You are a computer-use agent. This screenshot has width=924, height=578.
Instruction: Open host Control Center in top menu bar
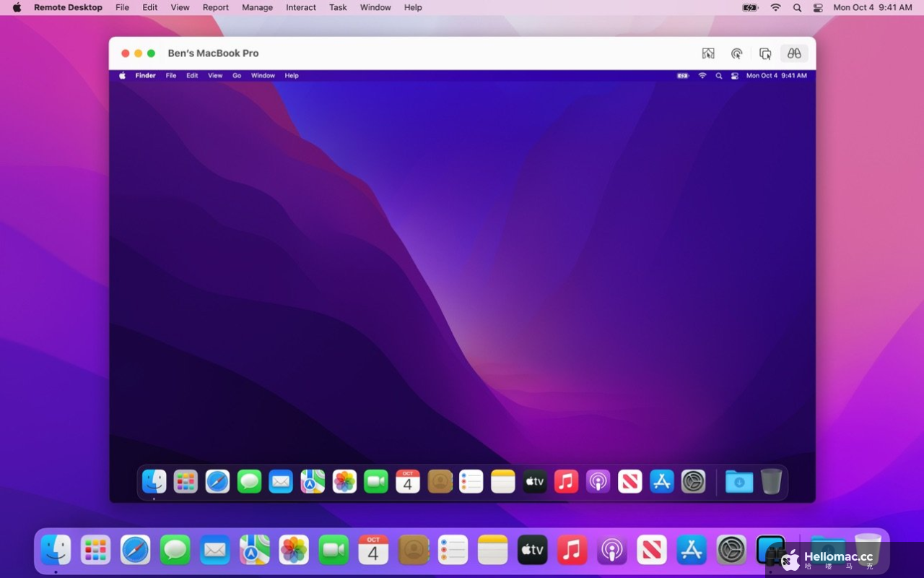coord(818,7)
